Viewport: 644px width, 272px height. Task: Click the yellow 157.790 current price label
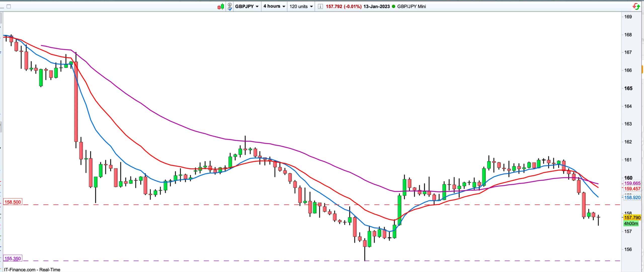(632, 217)
